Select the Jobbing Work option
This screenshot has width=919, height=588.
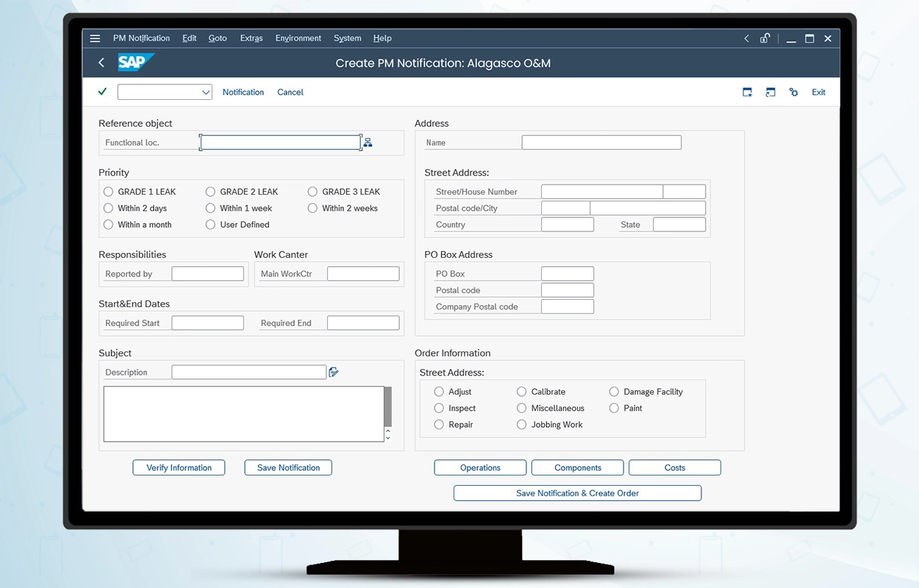(x=521, y=424)
